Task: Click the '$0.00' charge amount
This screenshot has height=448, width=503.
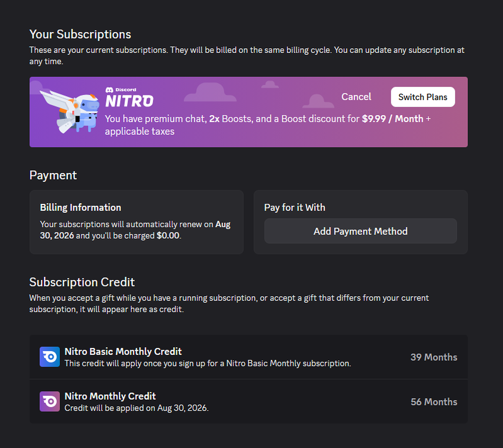Action: click(168, 236)
